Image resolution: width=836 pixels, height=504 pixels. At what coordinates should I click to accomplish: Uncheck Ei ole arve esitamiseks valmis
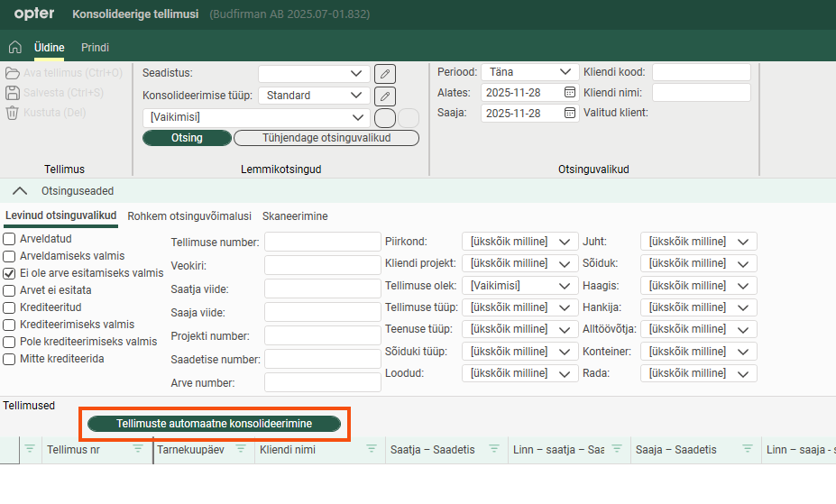pyautogui.click(x=10, y=273)
